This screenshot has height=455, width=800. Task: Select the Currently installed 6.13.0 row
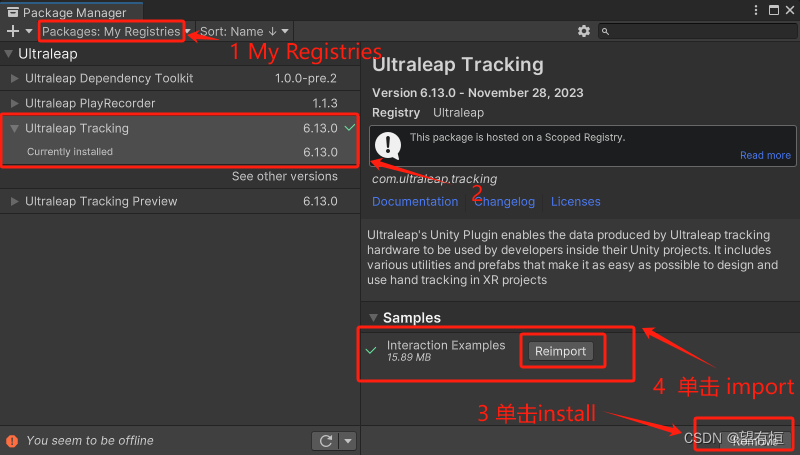(180, 152)
